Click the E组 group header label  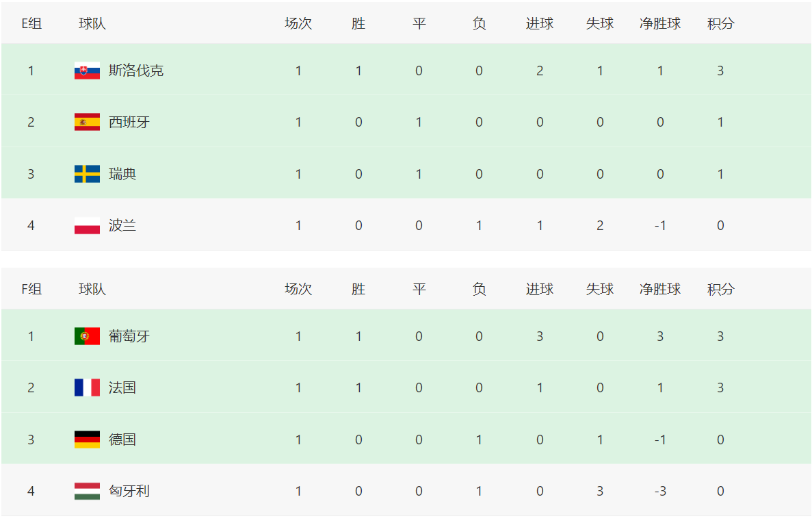[31, 23]
